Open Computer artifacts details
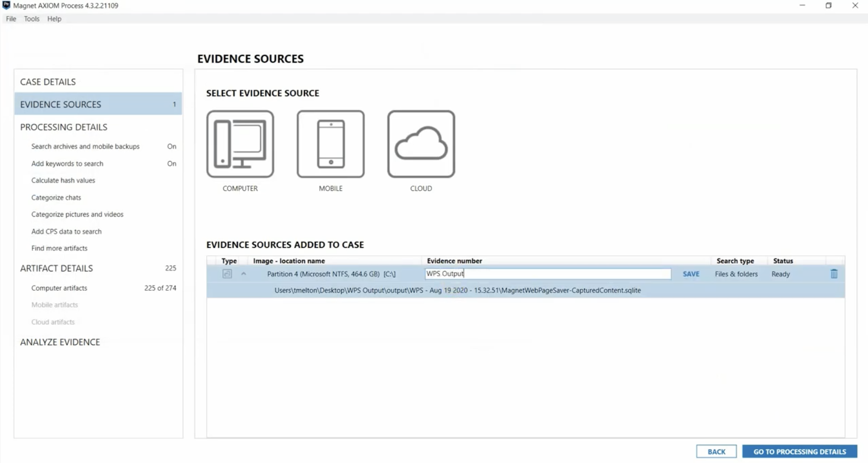The height and width of the screenshot is (463, 868). pos(59,287)
